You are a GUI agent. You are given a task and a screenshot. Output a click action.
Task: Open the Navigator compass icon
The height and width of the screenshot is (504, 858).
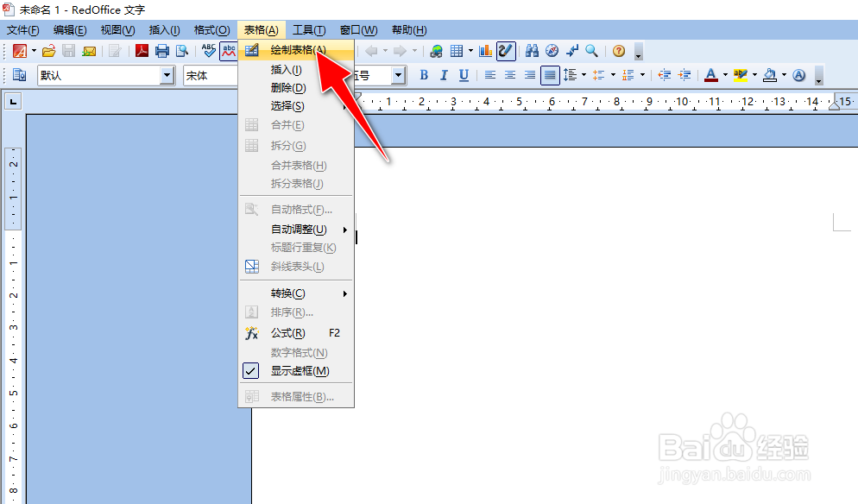552,51
